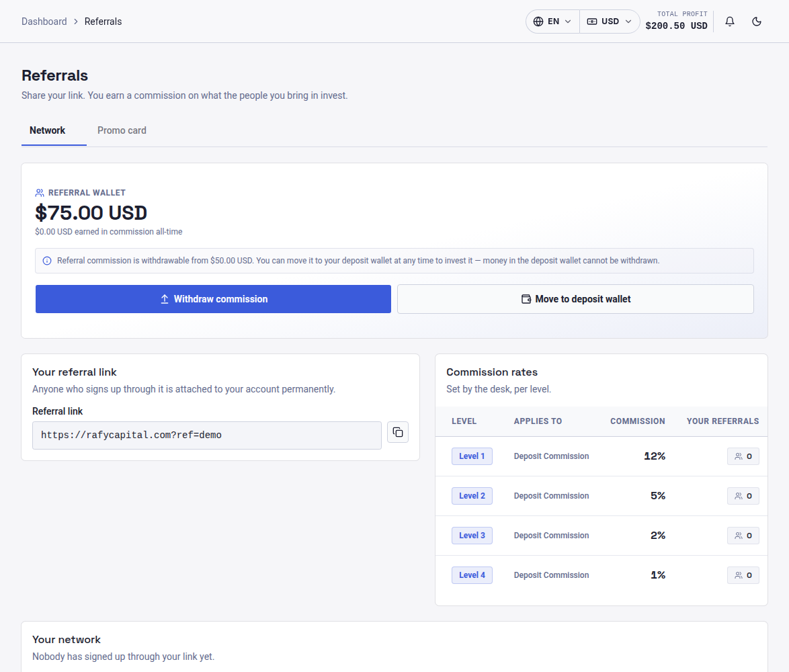
Task: Click the 5% commission value
Action: click(658, 496)
